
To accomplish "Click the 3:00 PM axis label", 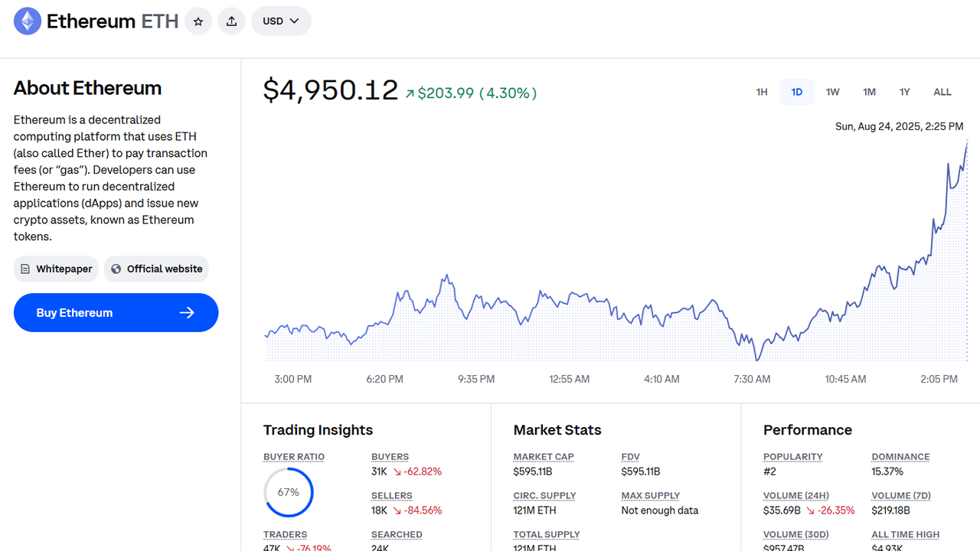I will coord(293,379).
